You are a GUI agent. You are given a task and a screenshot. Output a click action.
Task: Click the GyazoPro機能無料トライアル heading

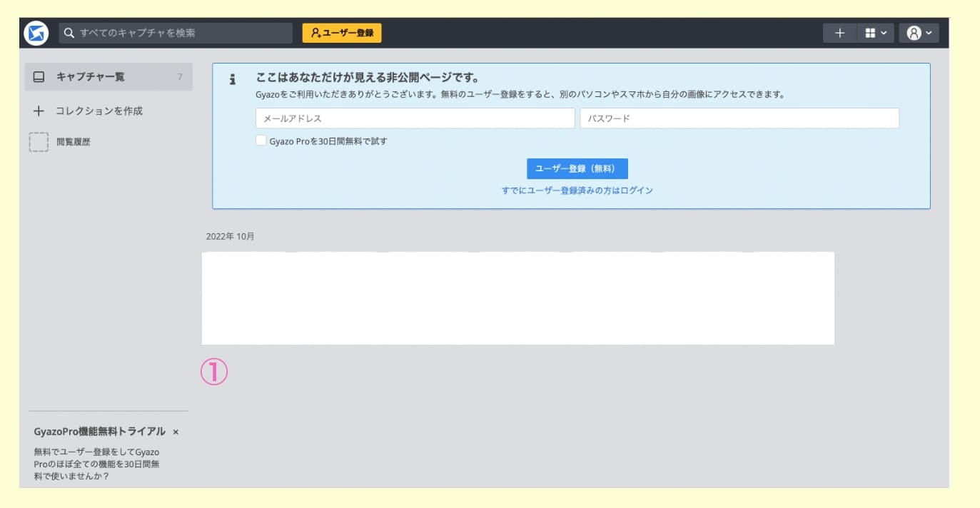(100, 432)
